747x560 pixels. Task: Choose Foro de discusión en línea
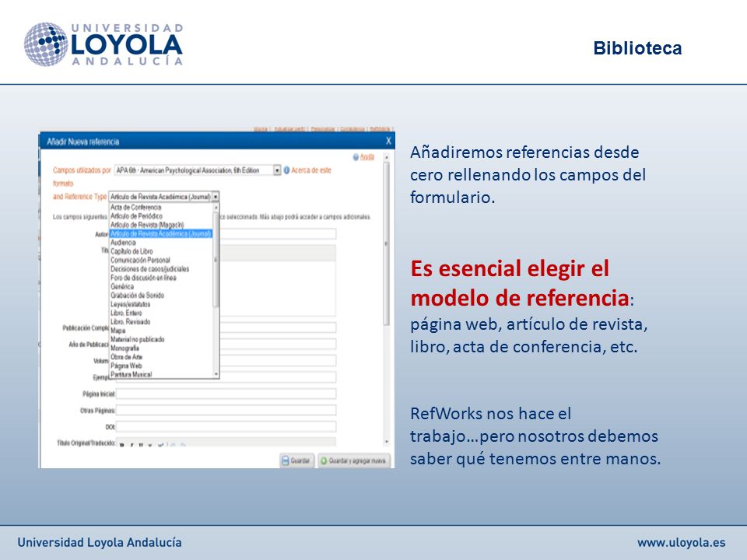143,278
